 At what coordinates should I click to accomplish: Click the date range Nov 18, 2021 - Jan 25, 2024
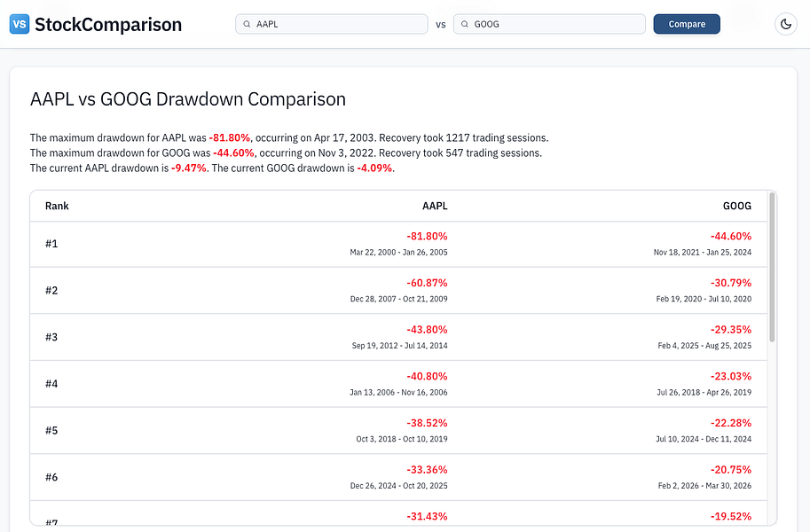pyautogui.click(x=703, y=253)
